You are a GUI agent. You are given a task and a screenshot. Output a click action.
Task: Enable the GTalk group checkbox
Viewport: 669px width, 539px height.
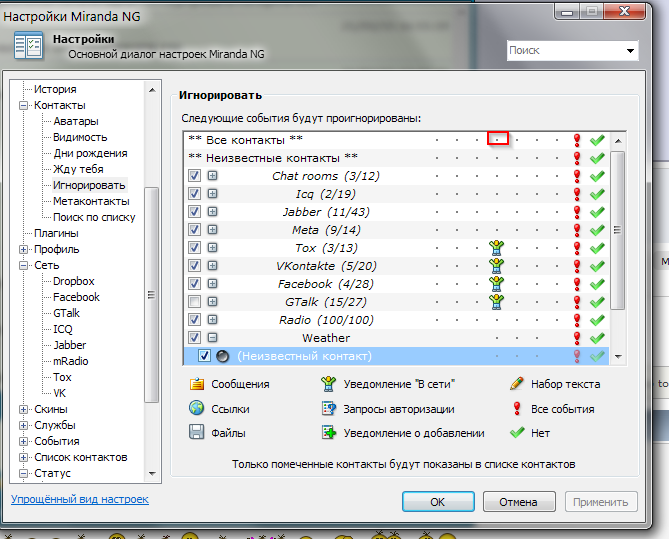click(x=195, y=302)
